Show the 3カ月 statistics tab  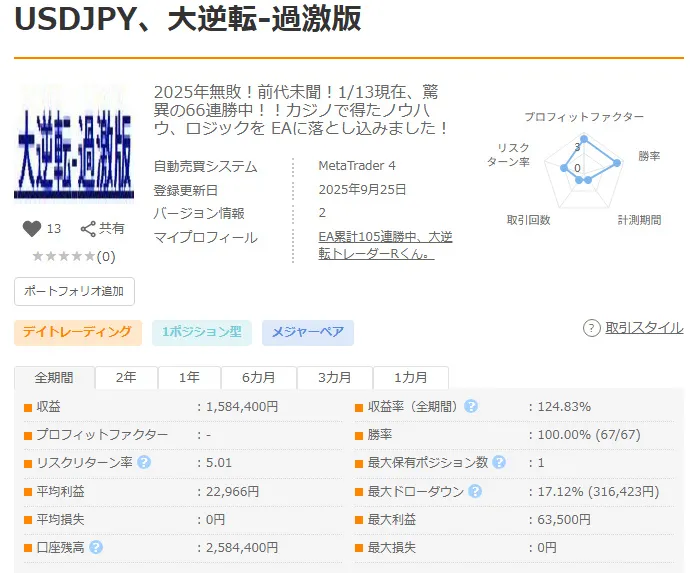(335, 378)
